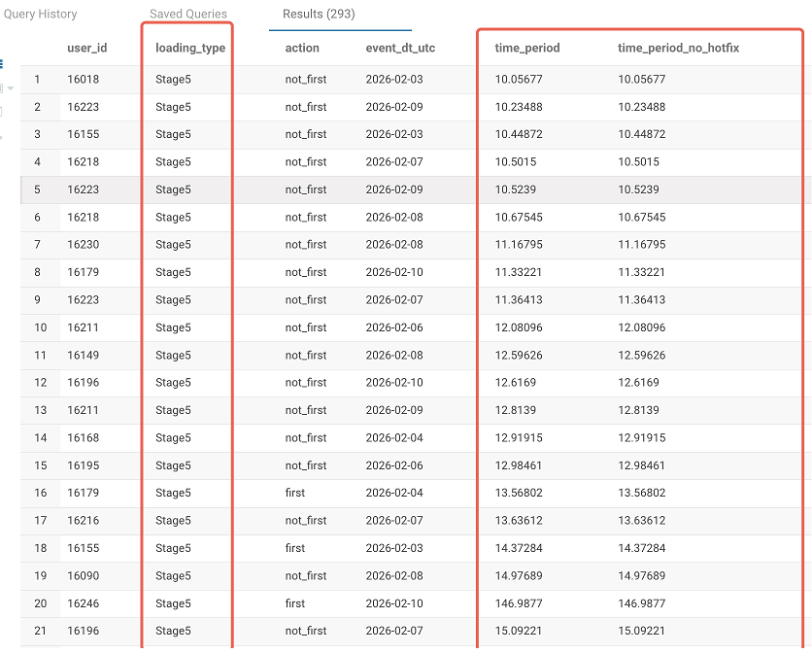812x653 pixels.
Task: Click time_period_no_hotfix value 10.05677
Action: point(642,80)
